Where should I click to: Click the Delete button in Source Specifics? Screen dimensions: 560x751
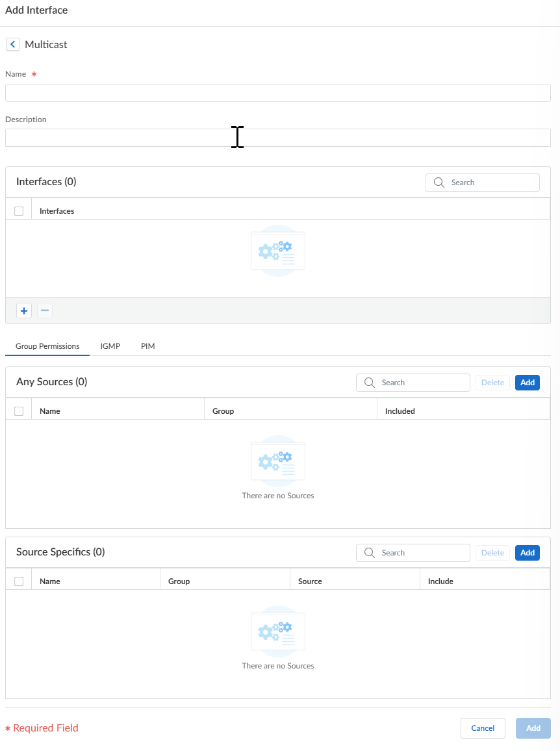pos(492,553)
